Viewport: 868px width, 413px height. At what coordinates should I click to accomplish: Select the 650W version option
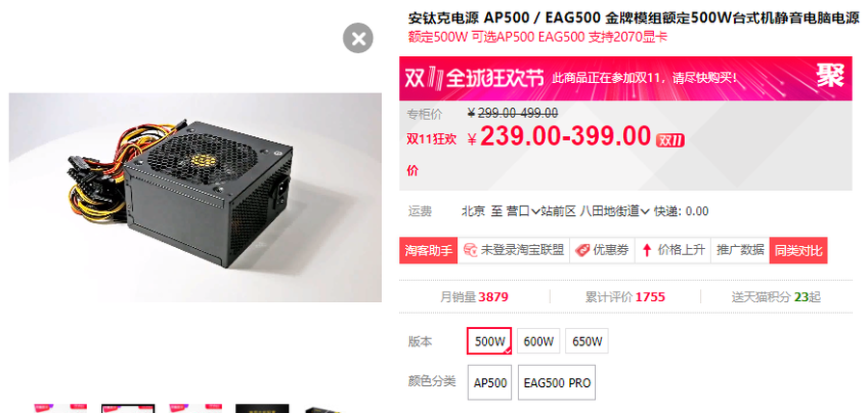(x=586, y=341)
